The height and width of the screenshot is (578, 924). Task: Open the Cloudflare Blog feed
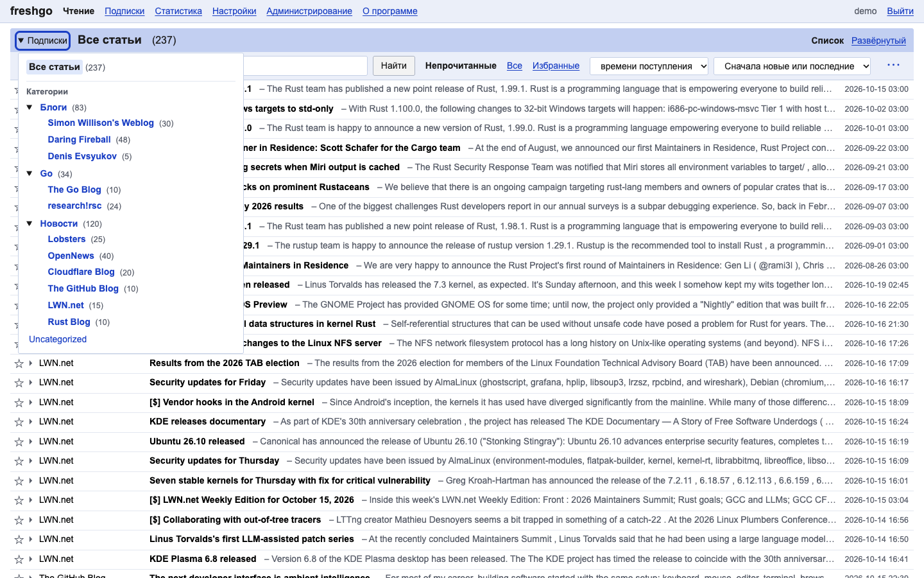pyautogui.click(x=81, y=272)
